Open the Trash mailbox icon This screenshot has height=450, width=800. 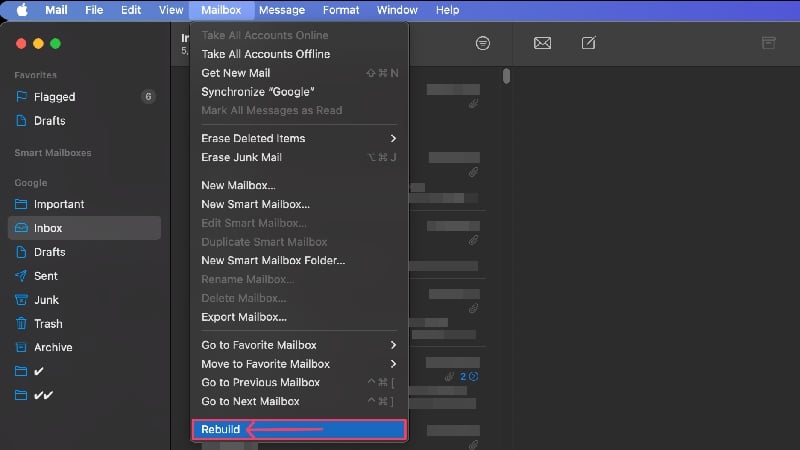tap(21, 323)
